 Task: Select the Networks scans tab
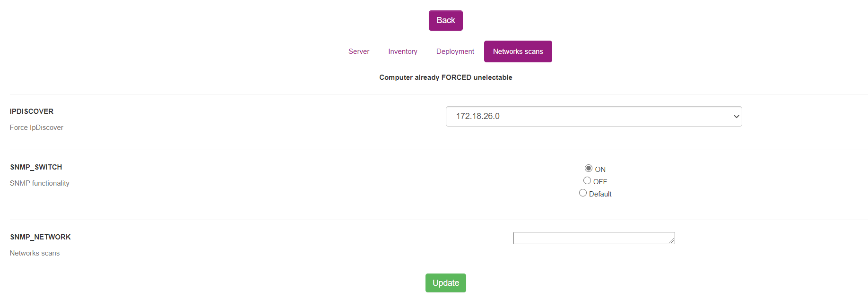[518, 51]
